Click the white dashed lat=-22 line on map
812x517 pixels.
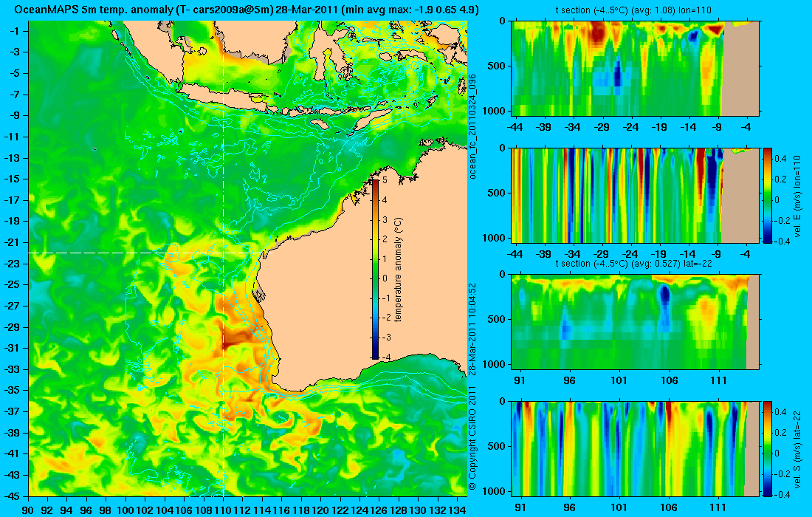[x=147, y=253]
